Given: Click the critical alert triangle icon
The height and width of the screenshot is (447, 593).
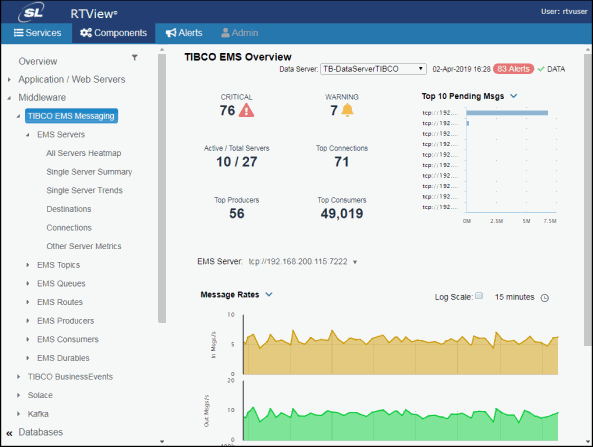Looking at the screenshot, I should tap(246, 110).
